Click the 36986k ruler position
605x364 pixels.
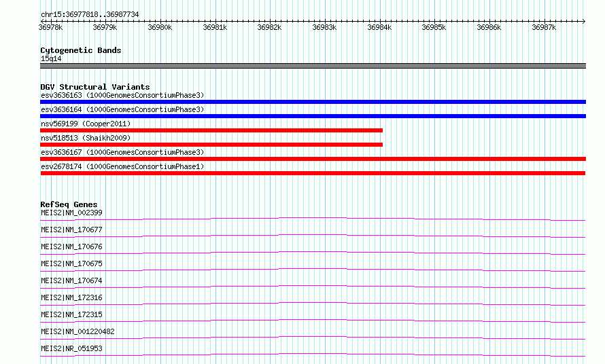coord(489,27)
